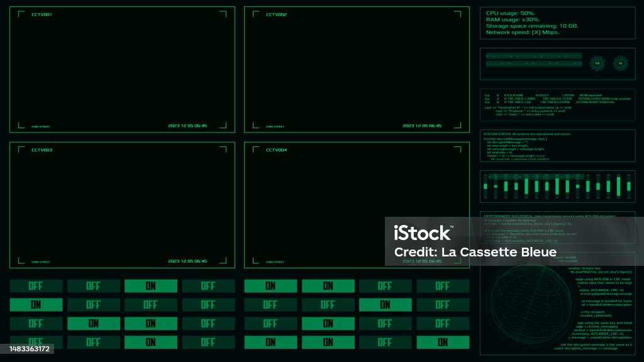Toggle the first ON switch in left bank's third row
Image resolution: width=644 pixels, height=362 pixels.
click(x=94, y=324)
